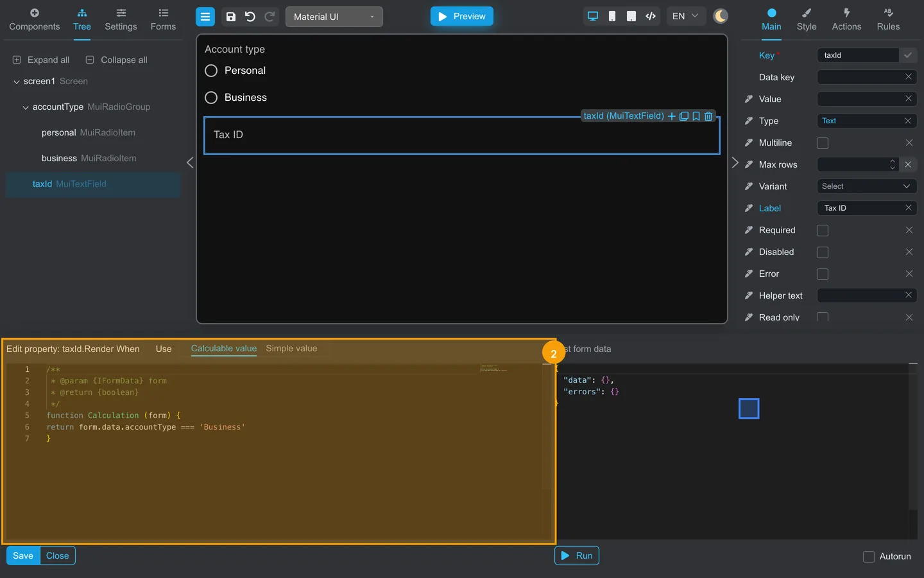
Task: Open the Components tab
Action: [x=35, y=20]
